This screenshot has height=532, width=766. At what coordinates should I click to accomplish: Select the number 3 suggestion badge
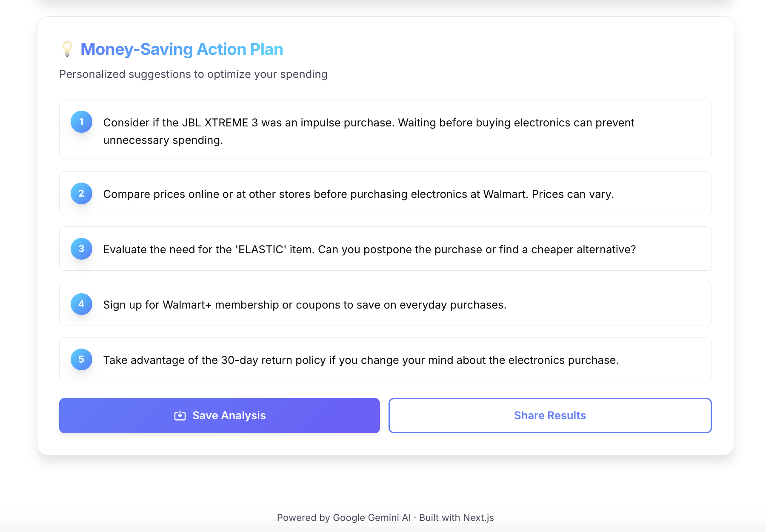click(x=81, y=249)
